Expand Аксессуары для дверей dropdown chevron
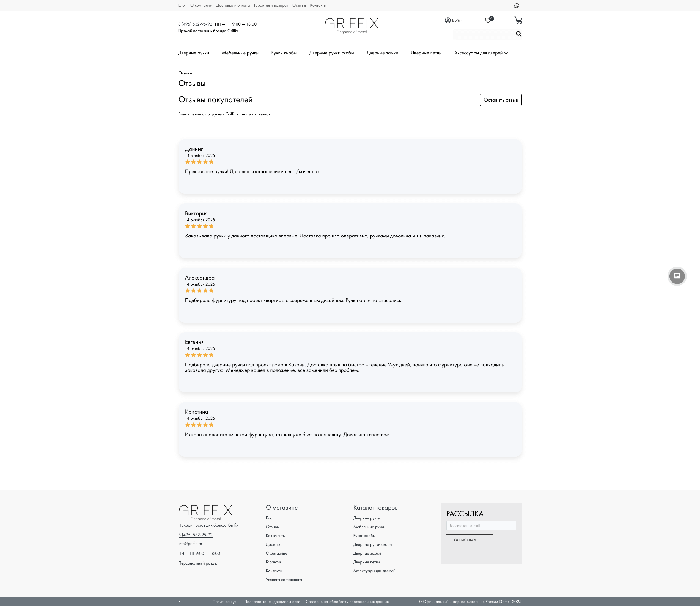Image resolution: width=700 pixels, height=606 pixels. click(506, 53)
